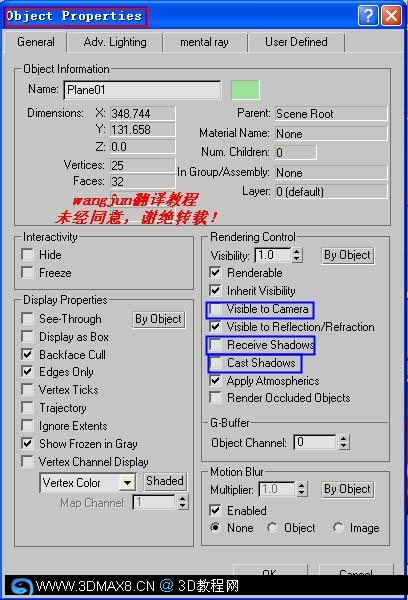Uncheck Motion Blur Enabled
Viewport: 408px width, 600px height.
click(x=215, y=510)
